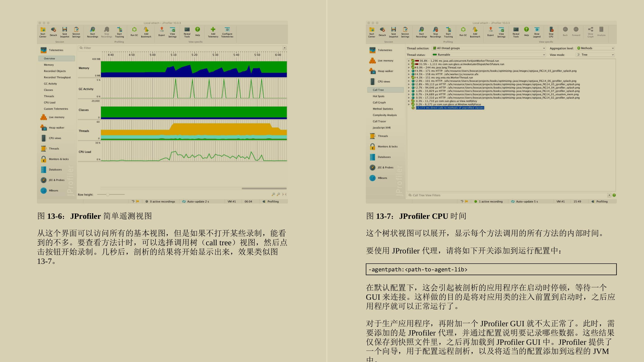
Task: Select Call Graph in CPU views
Action: [x=379, y=103]
